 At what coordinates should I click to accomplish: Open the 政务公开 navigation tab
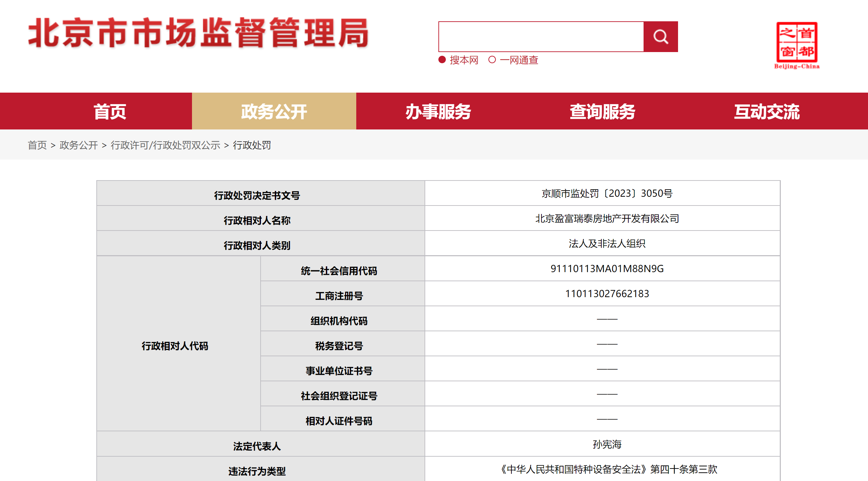tap(274, 111)
